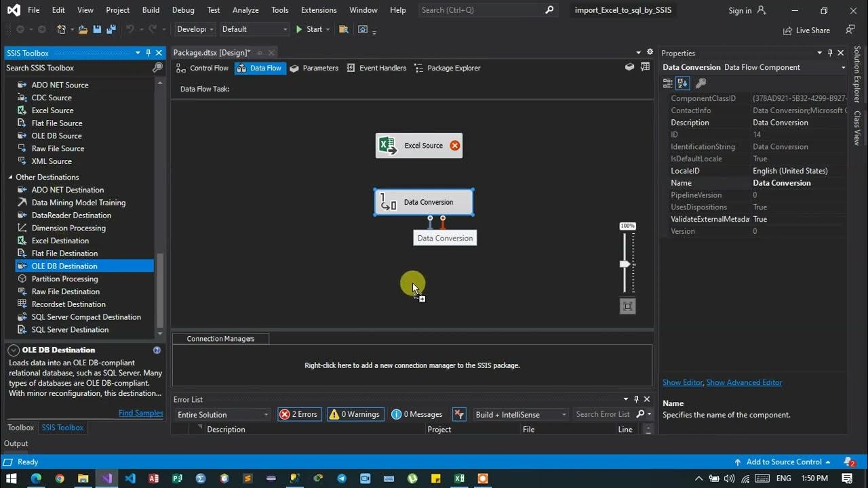
Task: Open help icon in OLE DB Destination description
Action: tap(157, 350)
